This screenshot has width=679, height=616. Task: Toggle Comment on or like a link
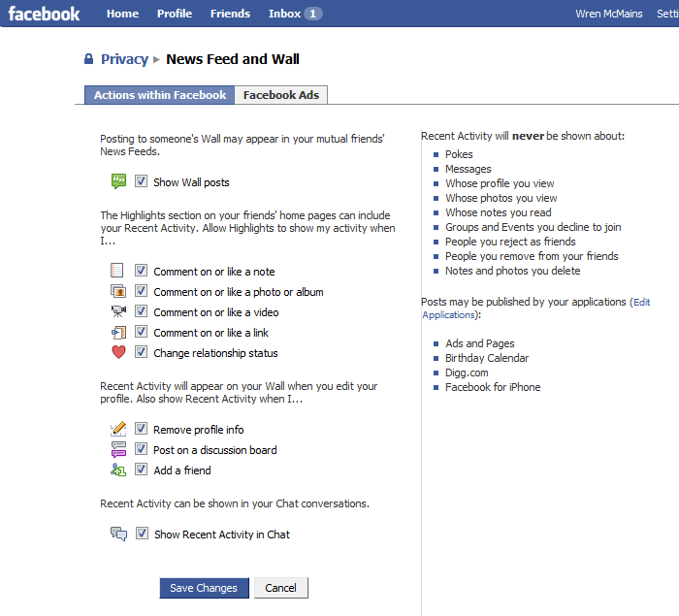pos(141,332)
